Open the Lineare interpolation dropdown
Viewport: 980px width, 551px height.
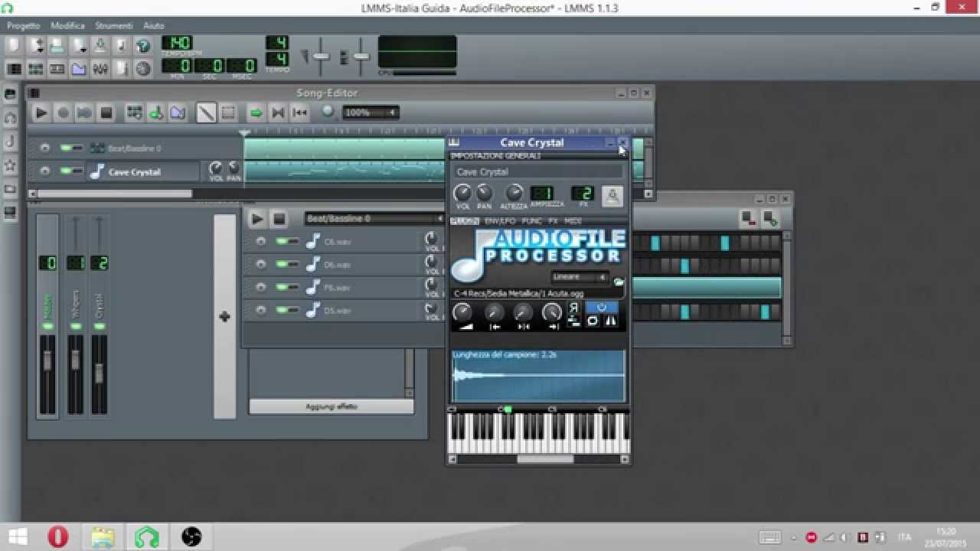coord(580,277)
